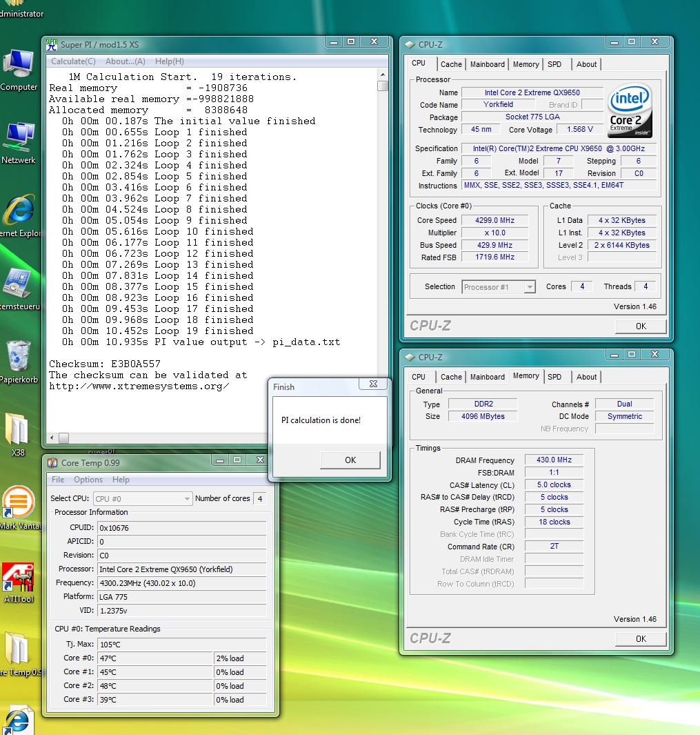Viewport: 700px width, 735px height.
Task: Click Core Temp title bar icon
Action: coord(52,463)
